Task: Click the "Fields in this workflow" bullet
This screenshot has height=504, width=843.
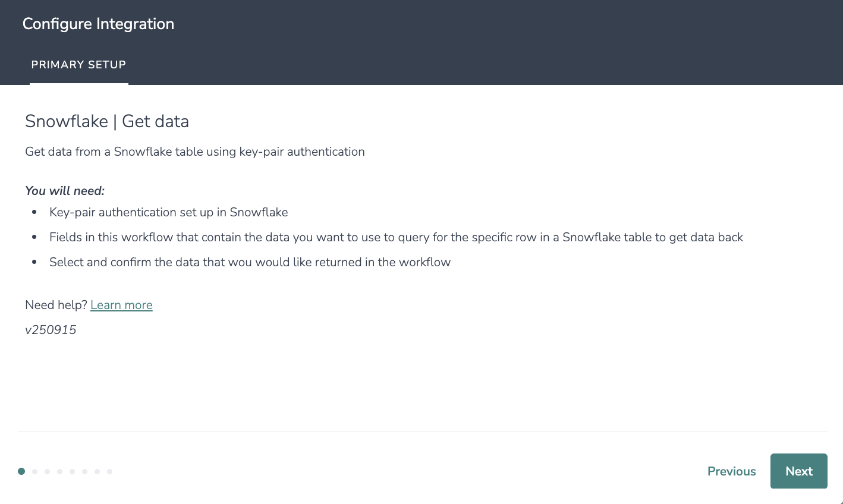Action: tap(396, 237)
